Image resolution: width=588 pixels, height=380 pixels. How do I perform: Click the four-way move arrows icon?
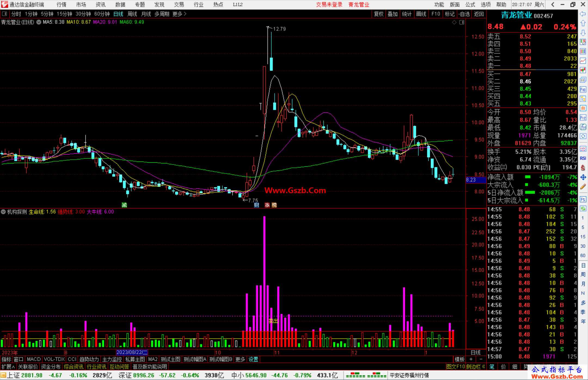click(x=583, y=177)
